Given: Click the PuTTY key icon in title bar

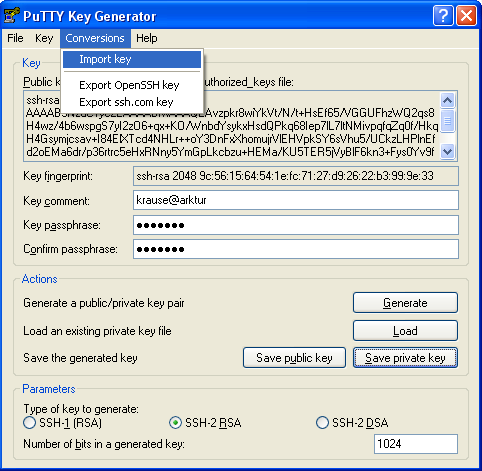Looking at the screenshot, I should coord(11,15).
